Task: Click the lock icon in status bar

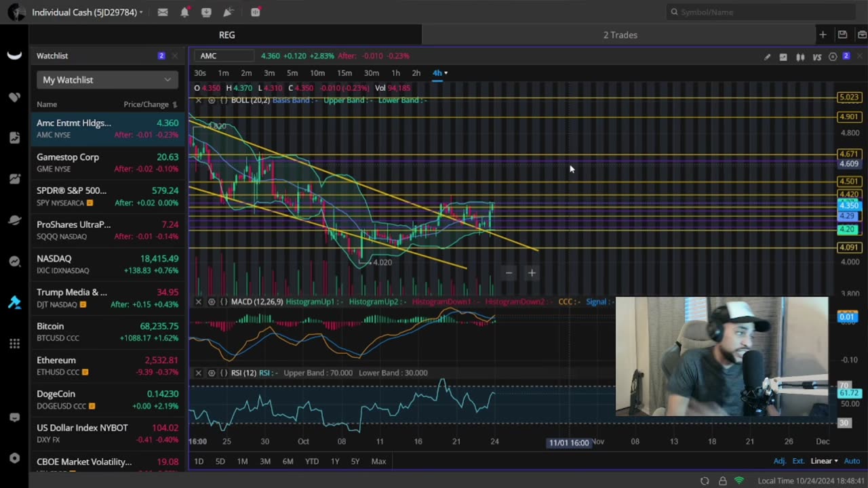Action: [x=722, y=481]
